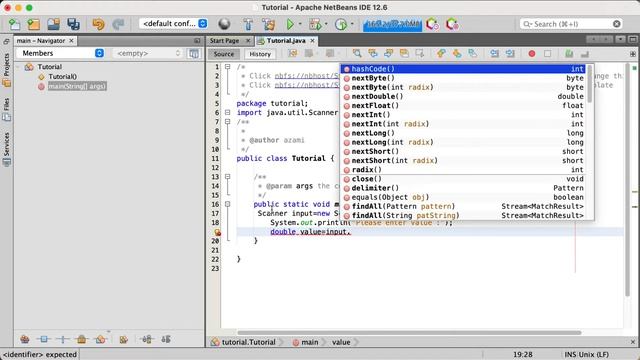Toggle Show Fields filter in Navigator

(x=44, y=339)
